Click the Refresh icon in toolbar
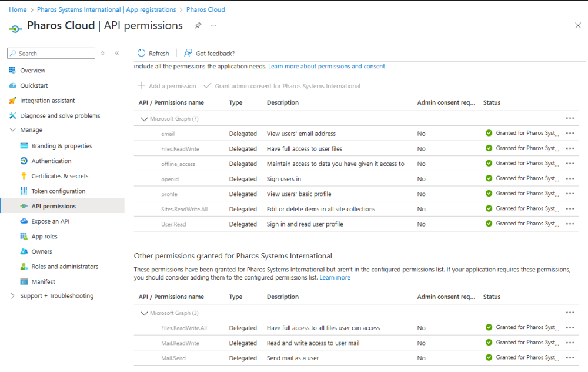588x372 pixels. [141, 53]
